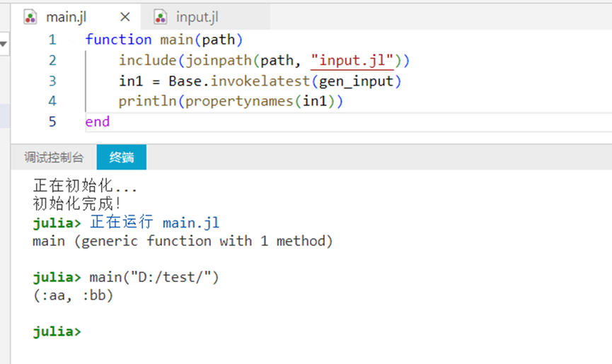The width and height of the screenshot is (612, 364).
Task: Click line number 3 in the gutter
Action: pyautogui.click(x=52, y=81)
